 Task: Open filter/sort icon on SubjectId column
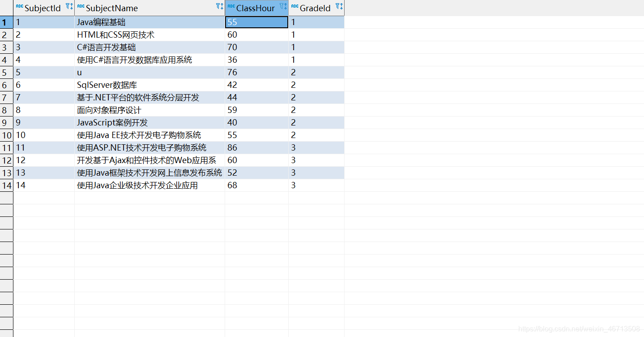point(69,6)
